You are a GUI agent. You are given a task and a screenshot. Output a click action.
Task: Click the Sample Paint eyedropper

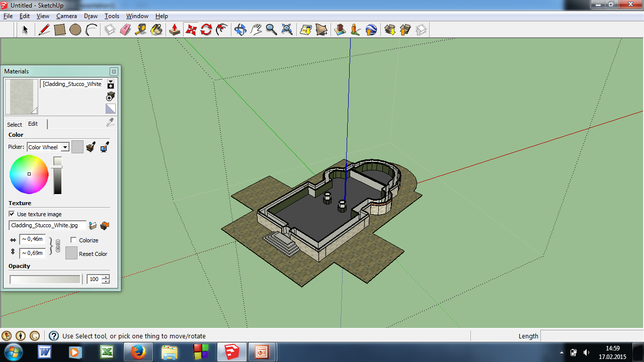tap(110, 123)
